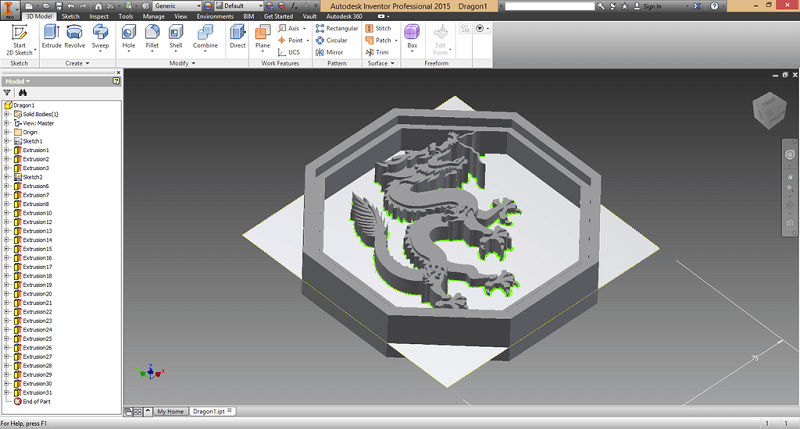Switch to the Environments ribbon tab
Viewport: 800px width, 429px height.
pyautogui.click(x=215, y=16)
